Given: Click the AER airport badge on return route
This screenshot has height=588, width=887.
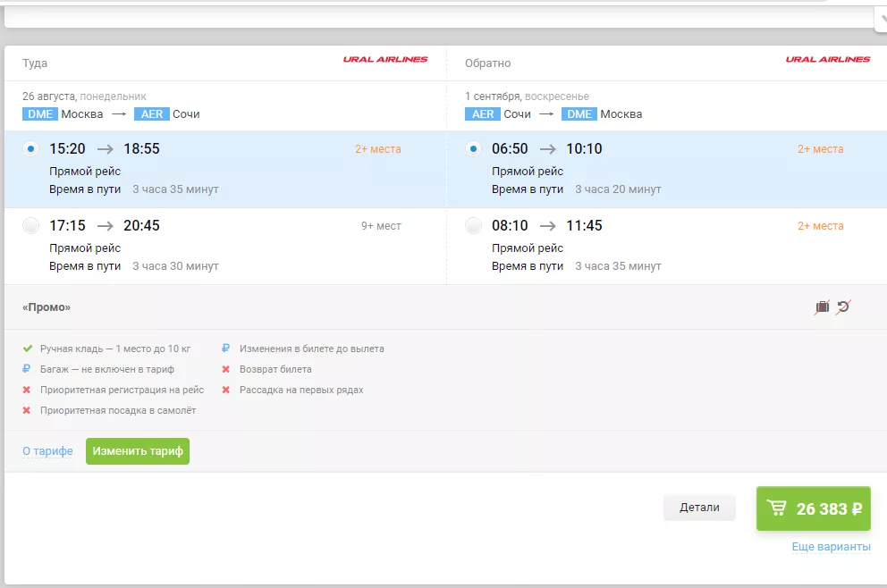Looking at the screenshot, I should click(483, 114).
